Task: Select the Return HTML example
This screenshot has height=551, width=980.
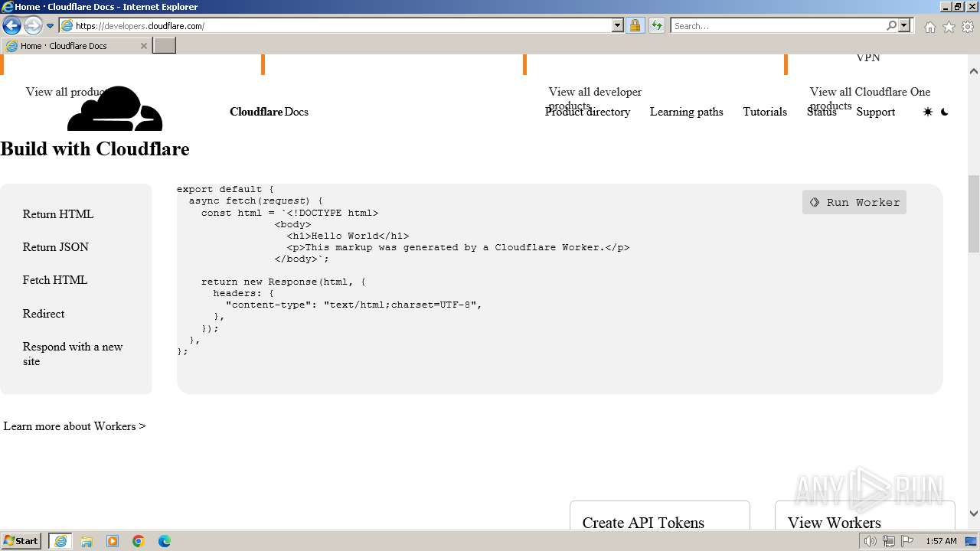Action: (x=58, y=214)
